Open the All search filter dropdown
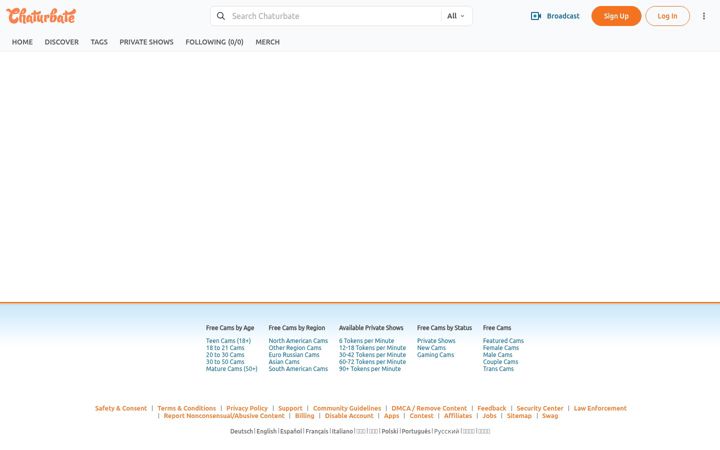The width and height of the screenshot is (720, 450). pyautogui.click(x=456, y=16)
